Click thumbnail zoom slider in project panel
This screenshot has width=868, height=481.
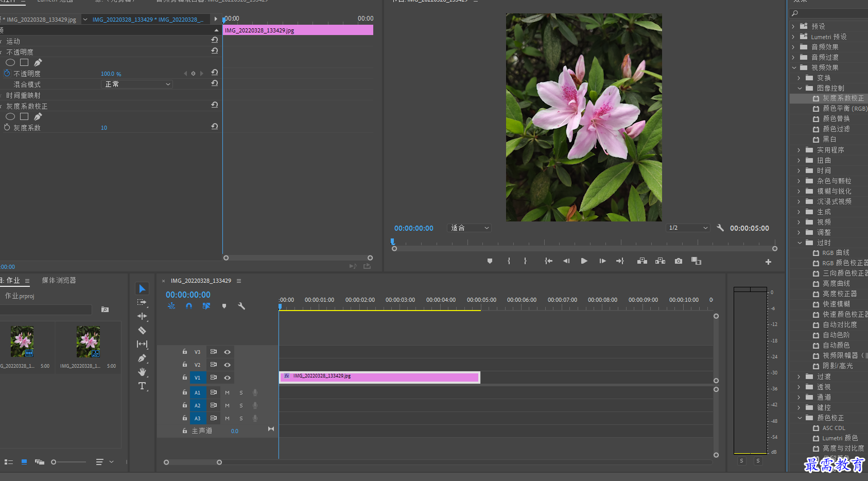tap(54, 462)
